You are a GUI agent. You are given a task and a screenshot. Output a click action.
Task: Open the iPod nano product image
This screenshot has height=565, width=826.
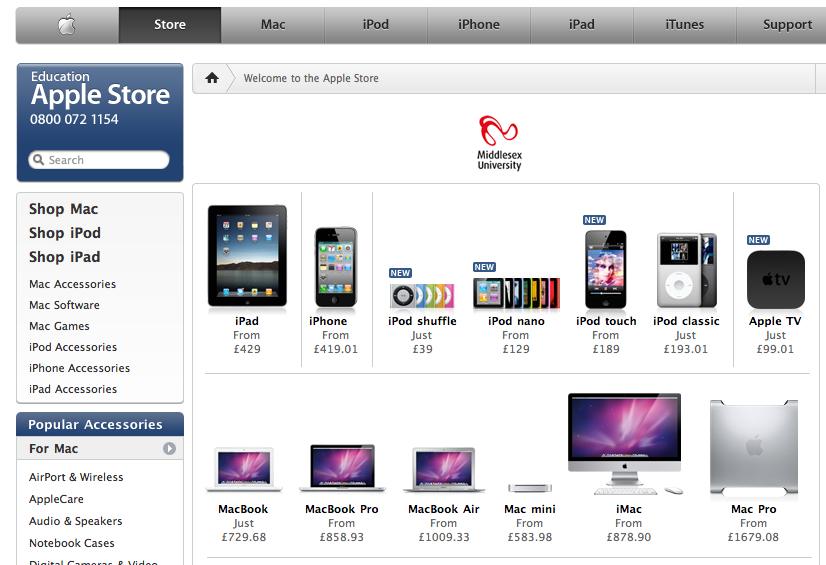pyautogui.click(x=516, y=293)
